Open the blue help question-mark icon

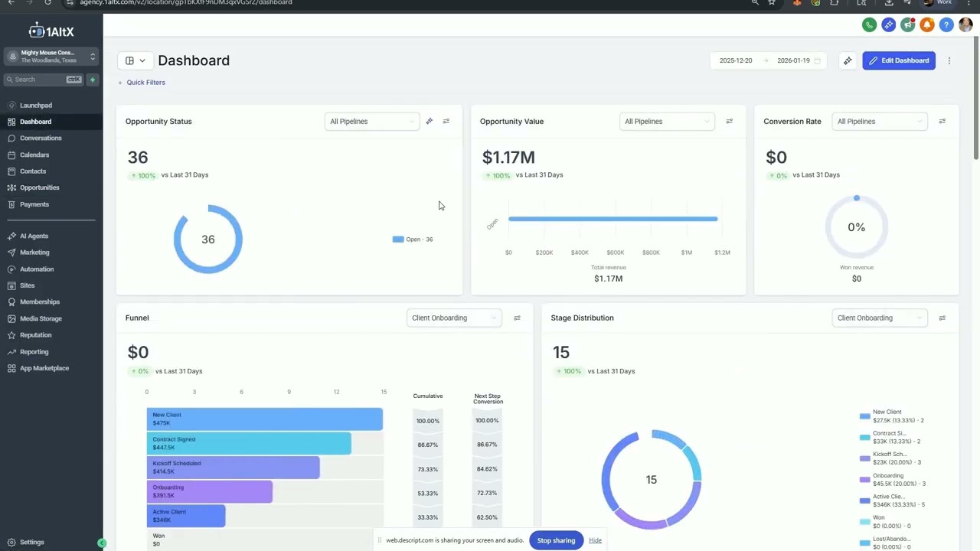[x=946, y=25]
